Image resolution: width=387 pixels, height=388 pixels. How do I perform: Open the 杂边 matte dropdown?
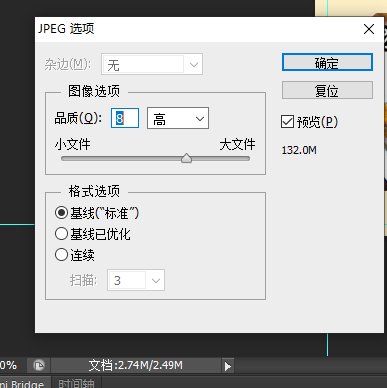(x=152, y=64)
